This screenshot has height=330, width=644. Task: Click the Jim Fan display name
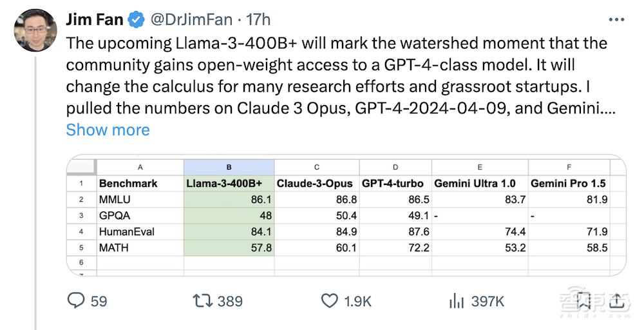click(x=95, y=20)
